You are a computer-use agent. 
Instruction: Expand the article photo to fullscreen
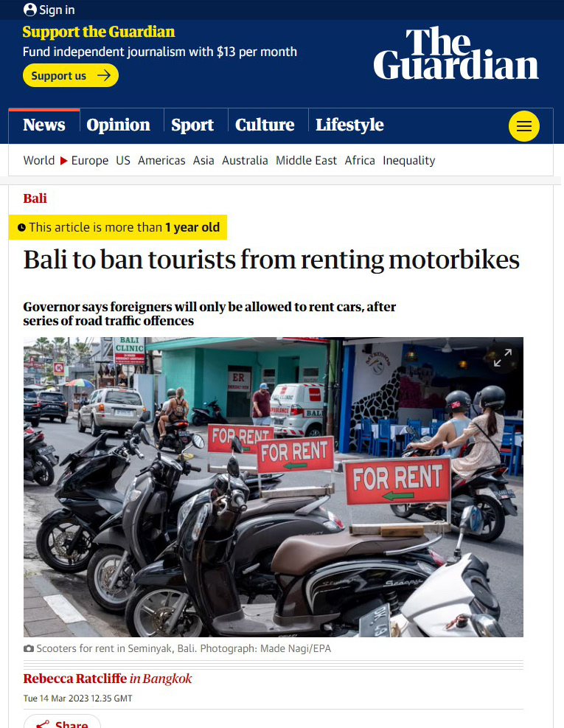tap(502, 358)
